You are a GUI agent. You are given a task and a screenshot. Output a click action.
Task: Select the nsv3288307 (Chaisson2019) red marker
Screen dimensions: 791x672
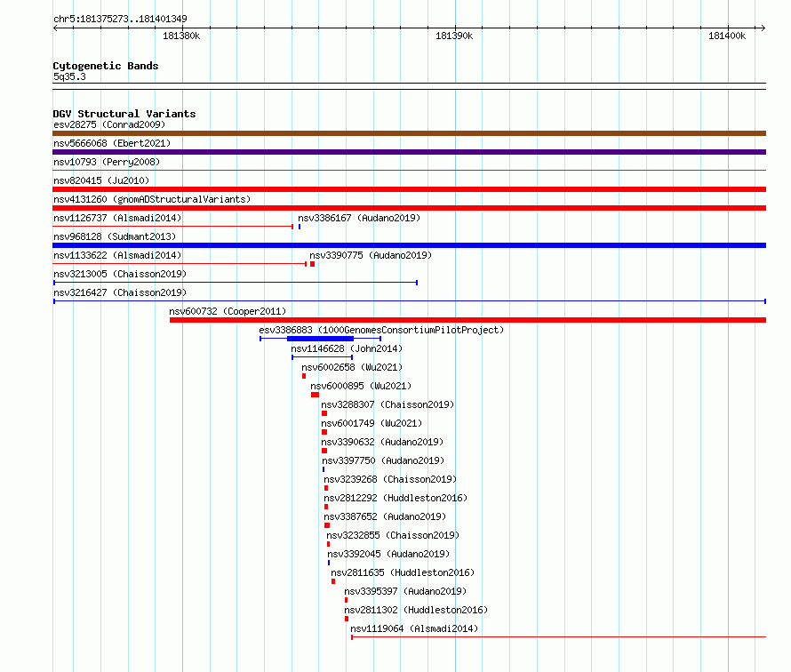point(324,413)
